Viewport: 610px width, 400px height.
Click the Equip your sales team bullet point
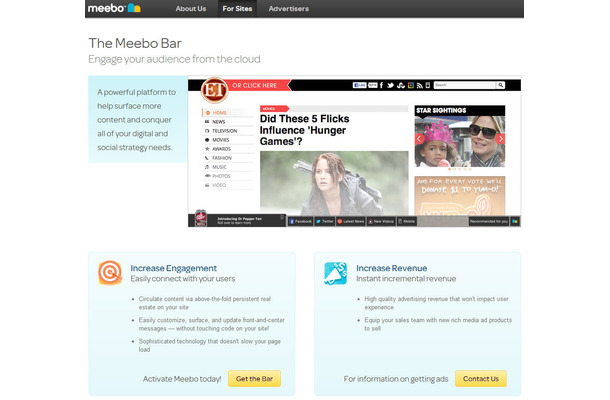point(438,324)
